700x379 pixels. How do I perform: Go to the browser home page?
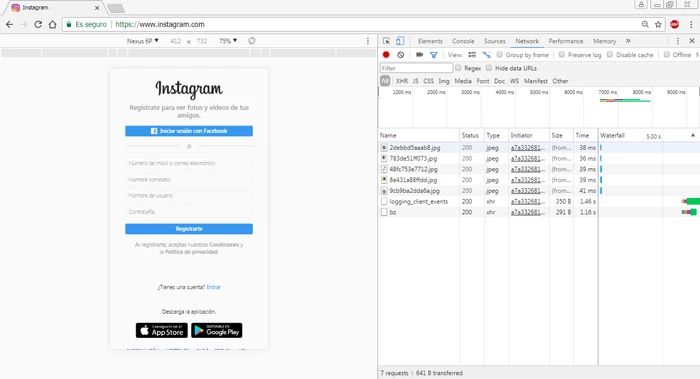[52, 25]
